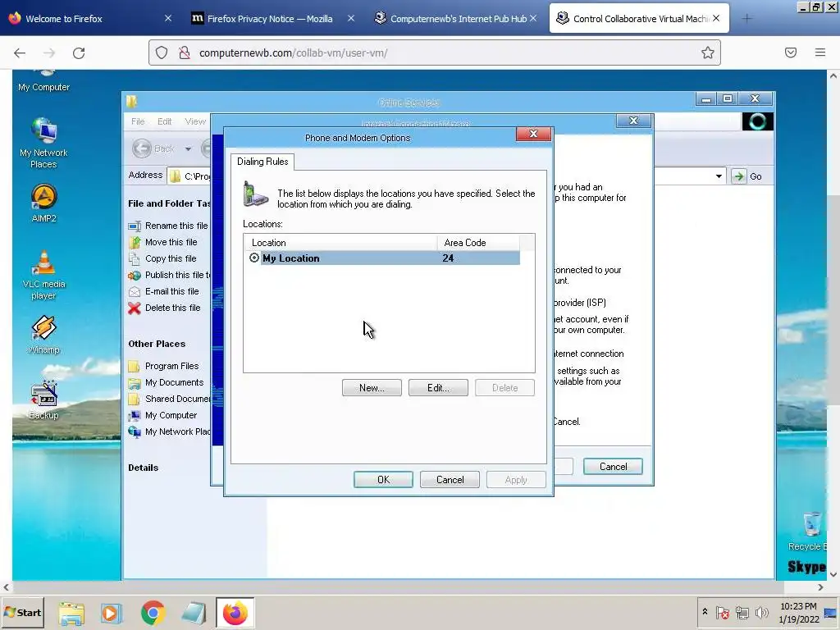Click the Winamp desktop icon
The width and height of the screenshot is (840, 630).
pos(43,335)
